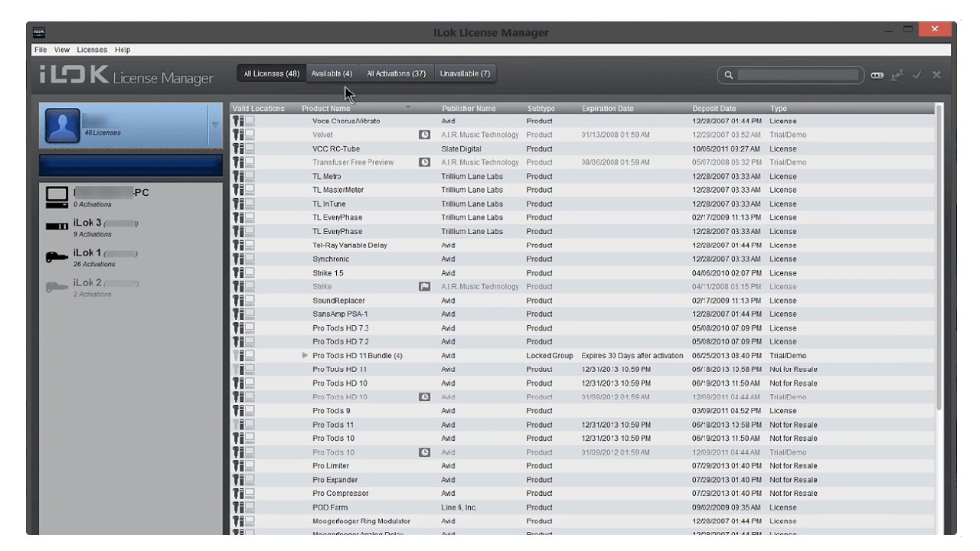Click the license list vertical scrollbar

click(x=939, y=256)
